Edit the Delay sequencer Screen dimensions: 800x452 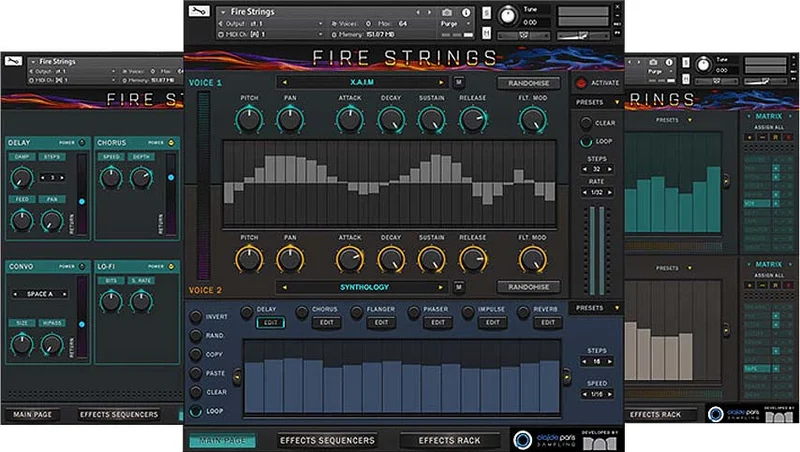270,322
